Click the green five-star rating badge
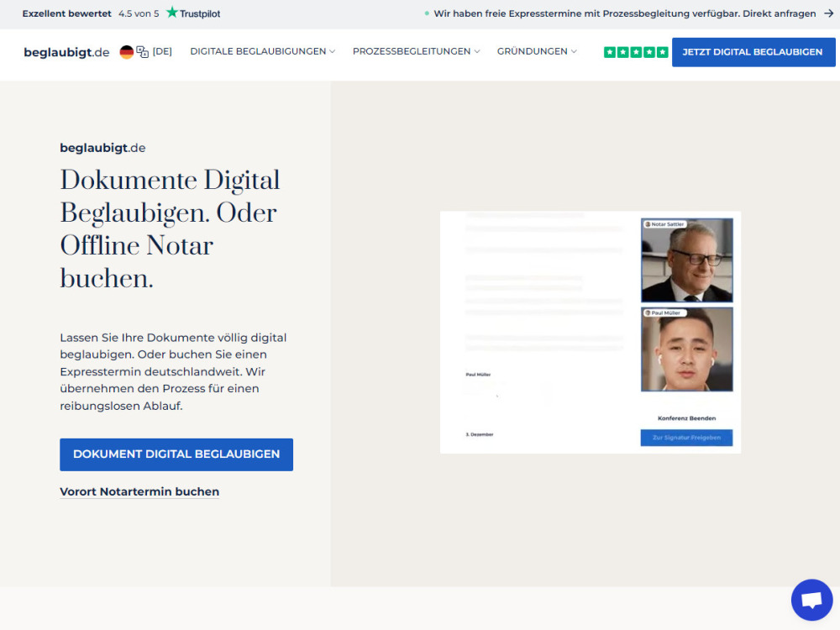The image size is (840, 630). click(x=636, y=52)
